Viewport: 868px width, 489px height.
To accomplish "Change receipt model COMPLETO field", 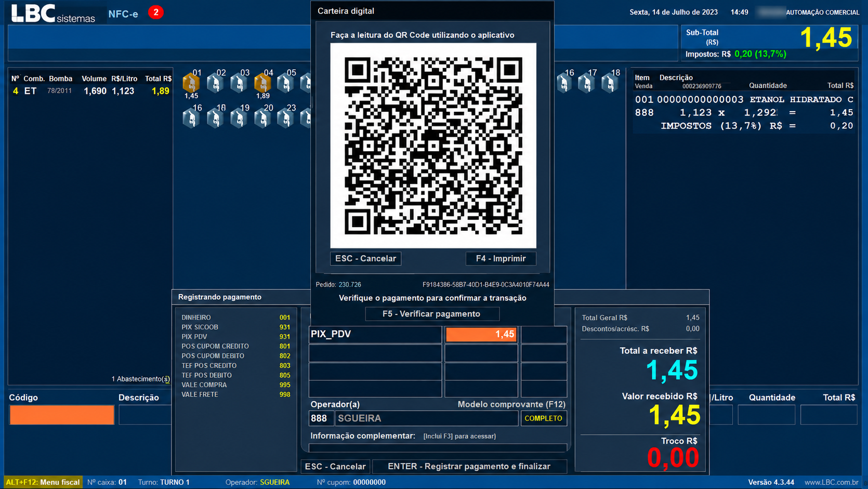I will (x=544, y=418).
